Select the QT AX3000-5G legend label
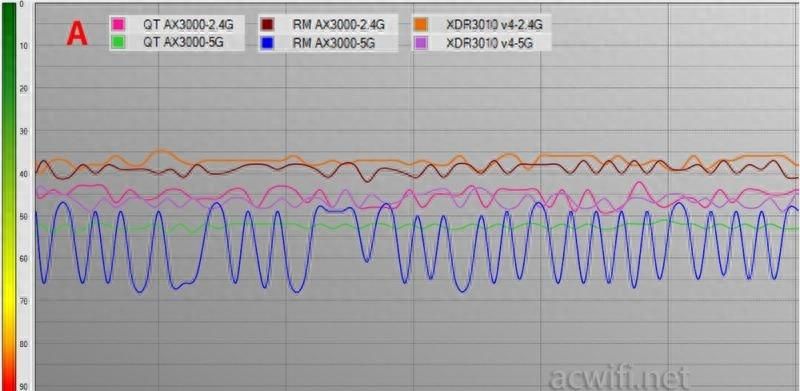The height and width of the screenshot is (391, 800). tap(183, 43)
